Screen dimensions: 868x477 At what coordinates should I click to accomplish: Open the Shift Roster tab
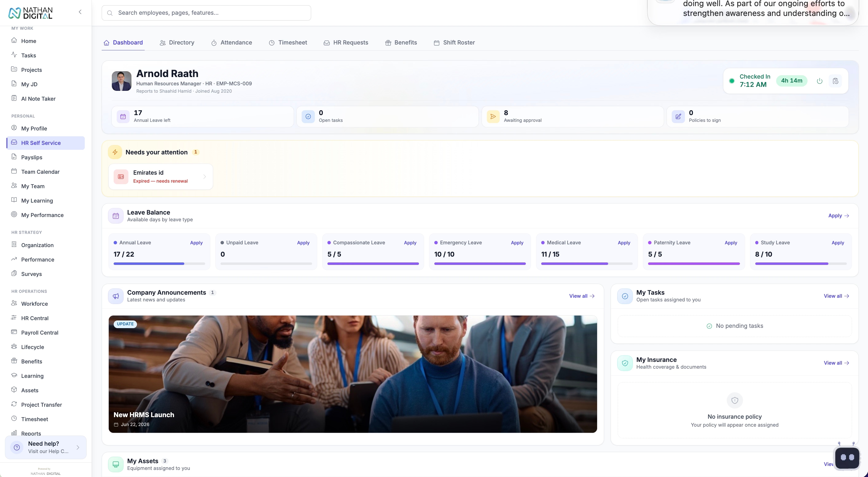point(454,43)
